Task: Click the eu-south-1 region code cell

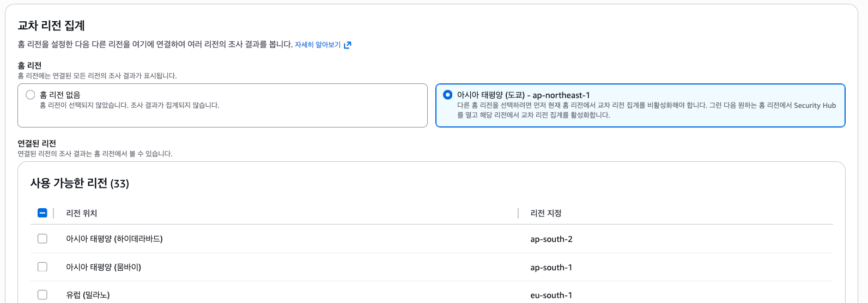Action: pyautogui.click(x=551, y=295)
